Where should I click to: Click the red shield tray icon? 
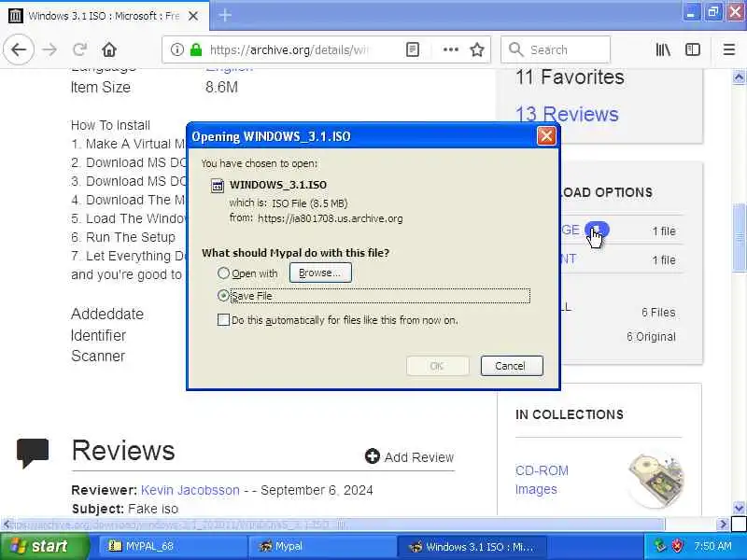point(677,546)
